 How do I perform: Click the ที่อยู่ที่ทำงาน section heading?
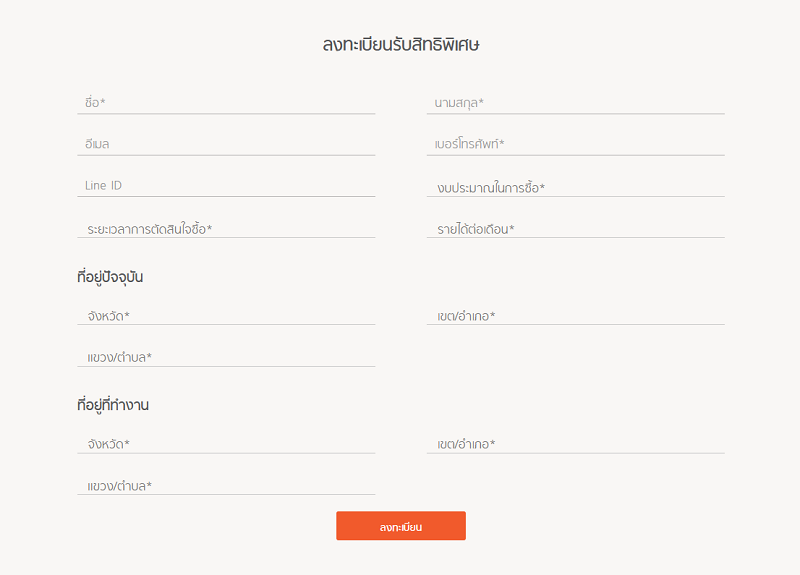click(x=113, y=405)
